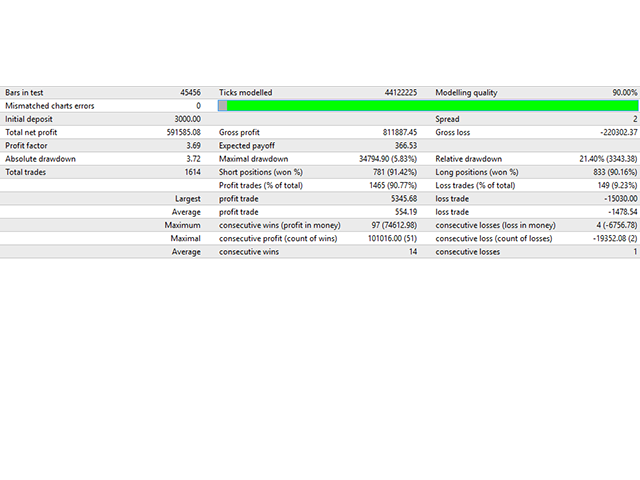Click the value 101016.00 (51)
The height and width of the screenshot is (480, 640).
(x=392, y=238)
